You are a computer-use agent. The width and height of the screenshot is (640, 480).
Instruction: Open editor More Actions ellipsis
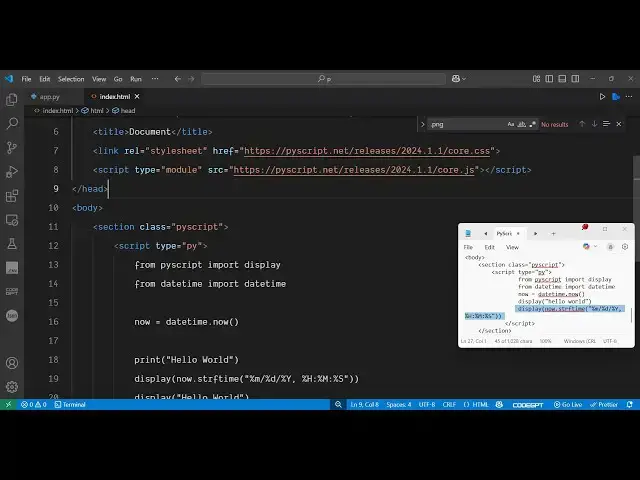click(x=629, y=96)
